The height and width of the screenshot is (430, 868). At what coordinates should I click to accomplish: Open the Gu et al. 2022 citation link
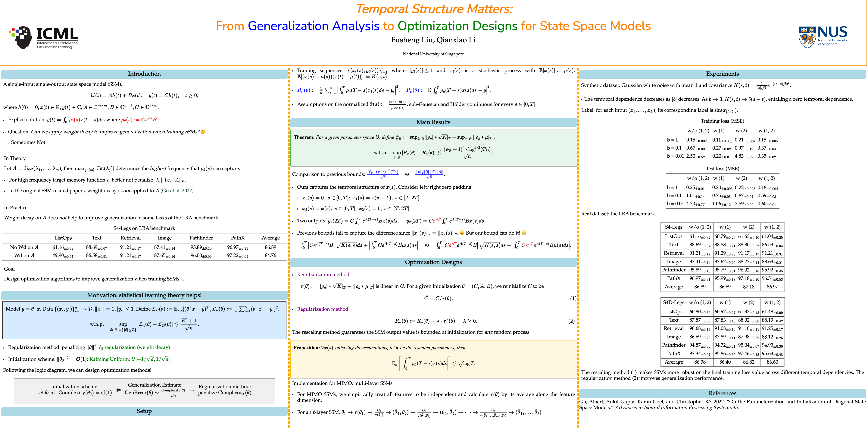177,191
